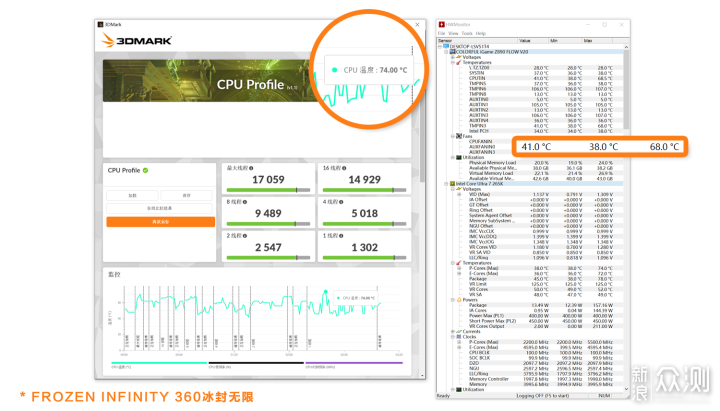720x411 pixels.
Task: Select Short Power Max (PL2) row
Action: tap(543, 321)
